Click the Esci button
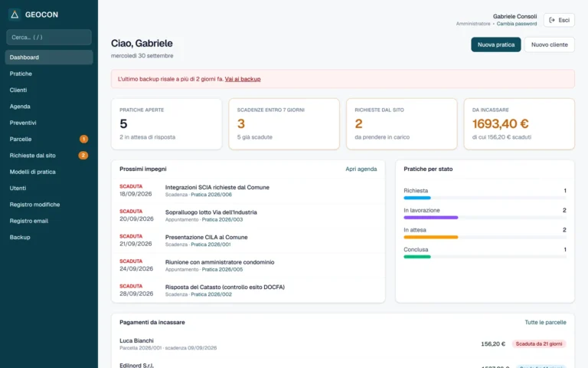 click(559, 20)
